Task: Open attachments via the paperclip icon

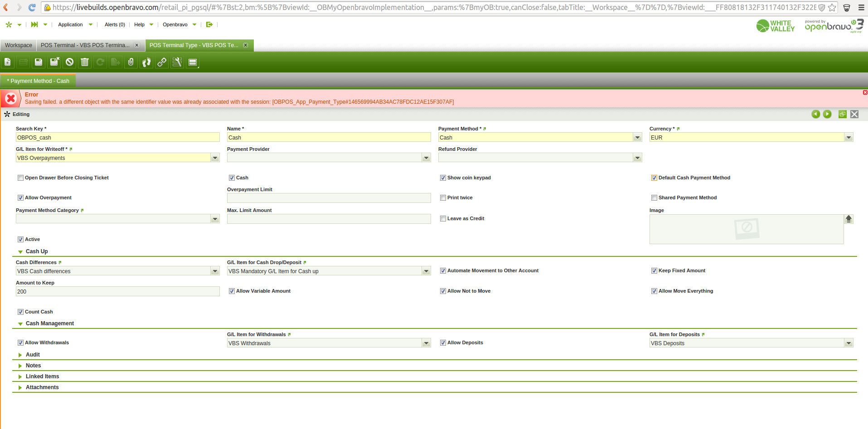Action: tap(131, 62)
